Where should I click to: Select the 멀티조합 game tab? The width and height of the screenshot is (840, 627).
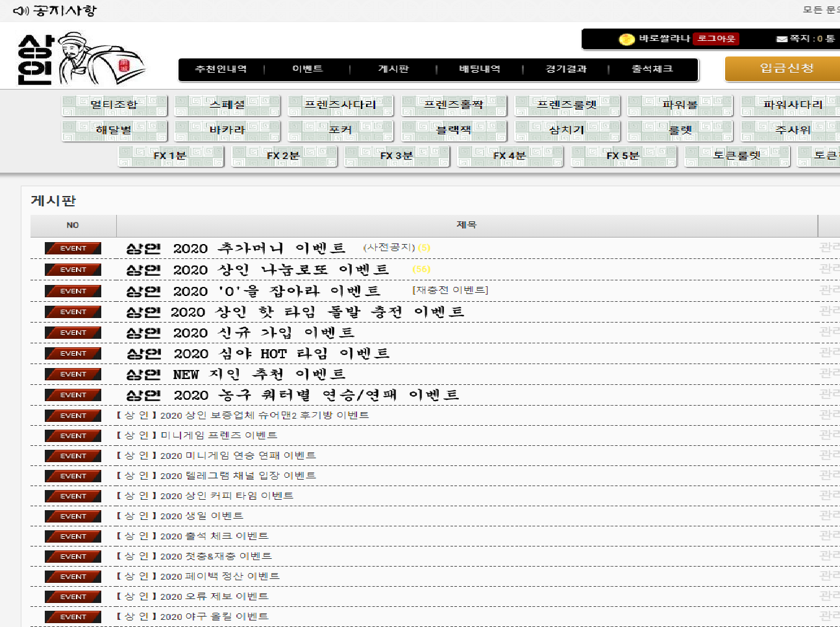[x=114, y=105]
